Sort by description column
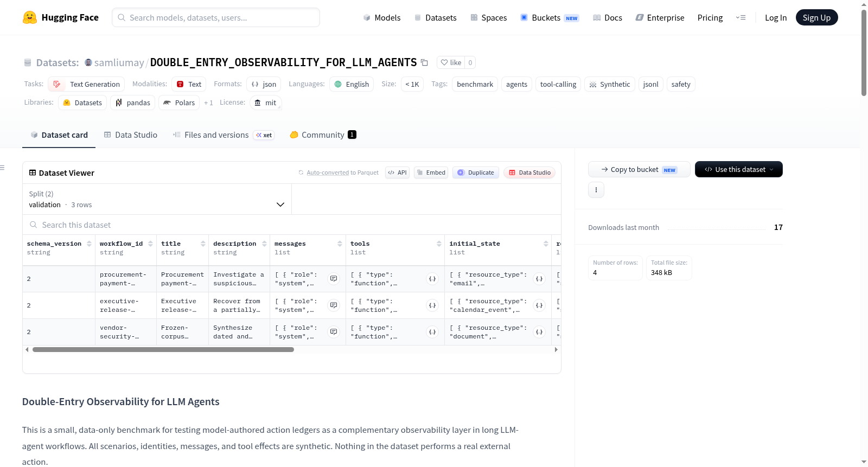This screenshot has height=467, width=868. (x=264, y=244)
